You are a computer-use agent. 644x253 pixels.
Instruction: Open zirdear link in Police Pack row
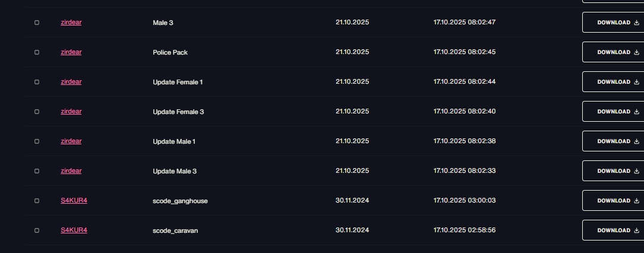point(71,52)
